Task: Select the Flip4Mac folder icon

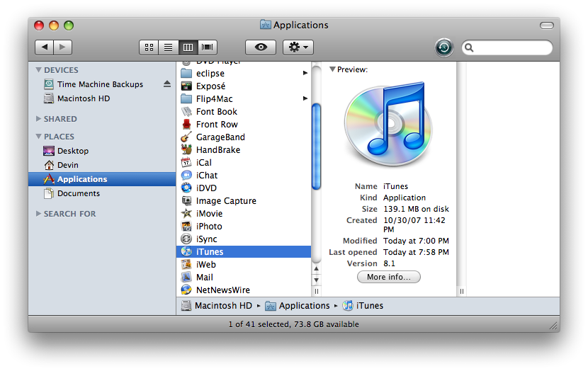Action: pos(186,98)
